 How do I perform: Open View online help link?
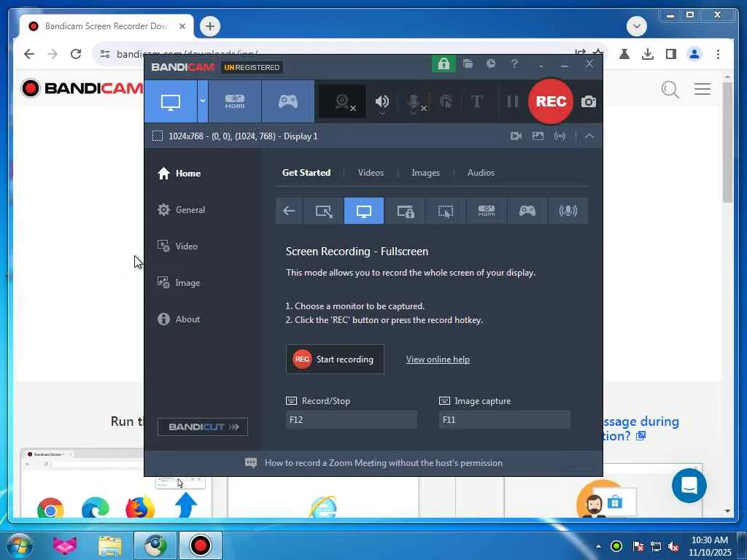pos(438,359)
